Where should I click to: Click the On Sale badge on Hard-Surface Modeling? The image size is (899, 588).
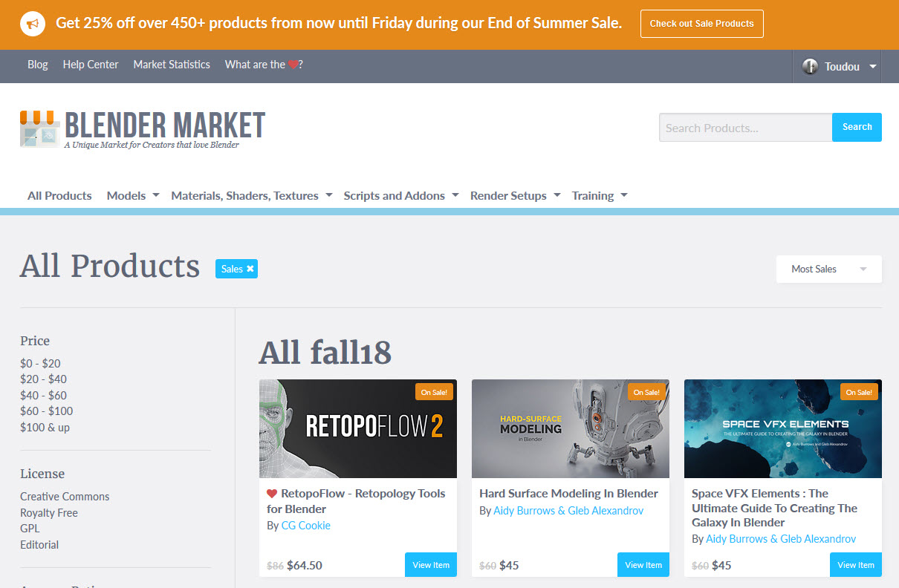tap(646, 392)
